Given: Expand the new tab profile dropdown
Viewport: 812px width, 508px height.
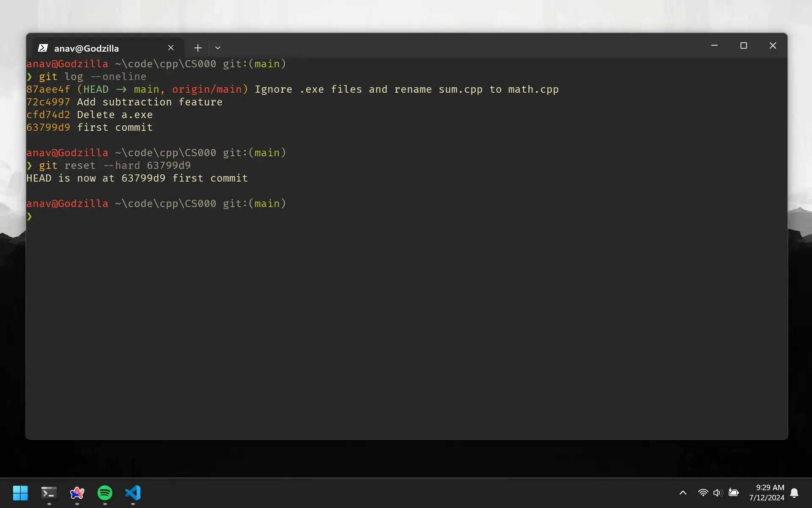Looking at the screenshot, I should click(218, 48).
